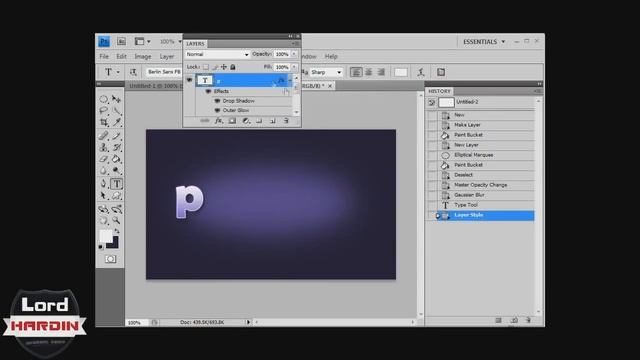Hide the text layer p
Screen dimensions: 640x360
coord(189,80)
